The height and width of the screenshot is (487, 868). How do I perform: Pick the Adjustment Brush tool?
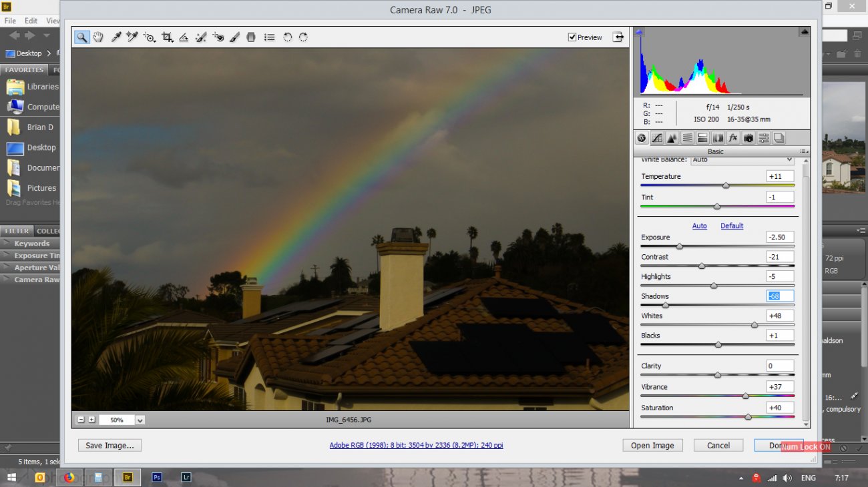234,37
